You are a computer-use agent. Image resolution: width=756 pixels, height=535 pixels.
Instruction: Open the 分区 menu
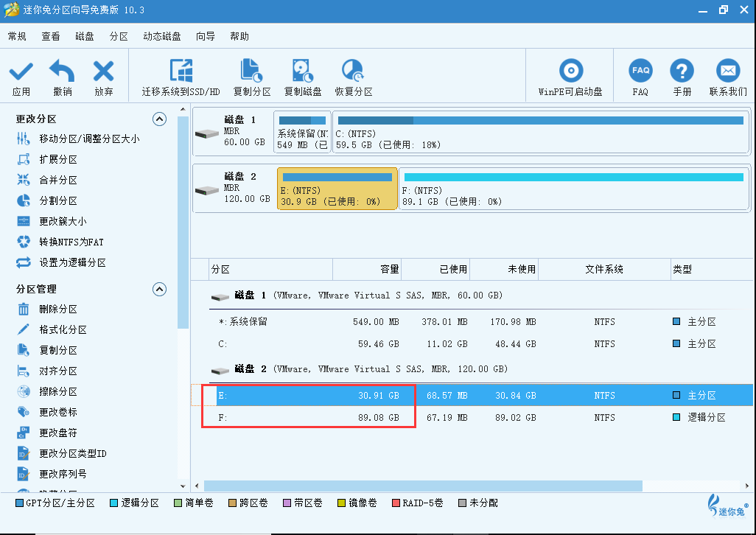tap(119, 36)
